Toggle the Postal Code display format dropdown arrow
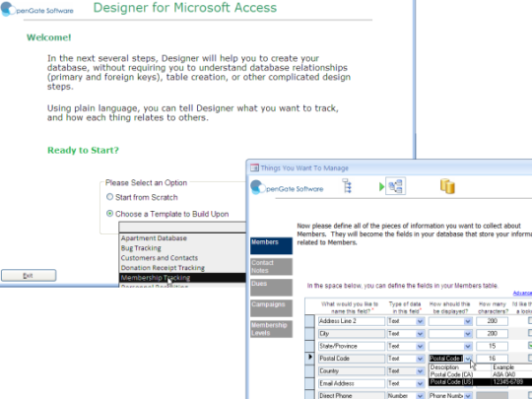This screenshot has height=399, width=532. coord(468,359)
